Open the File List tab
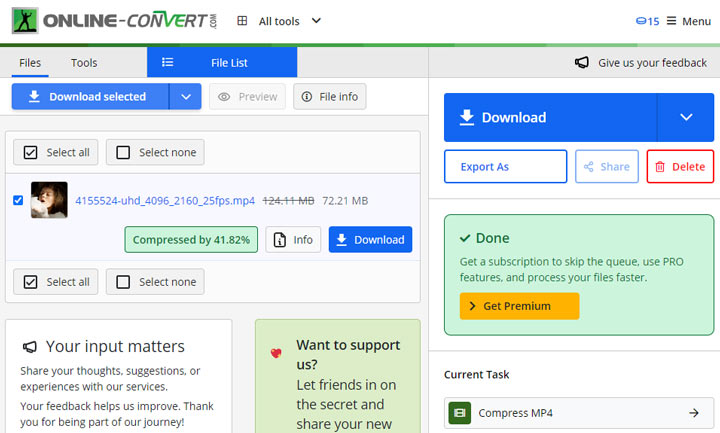 click(222, 62)
